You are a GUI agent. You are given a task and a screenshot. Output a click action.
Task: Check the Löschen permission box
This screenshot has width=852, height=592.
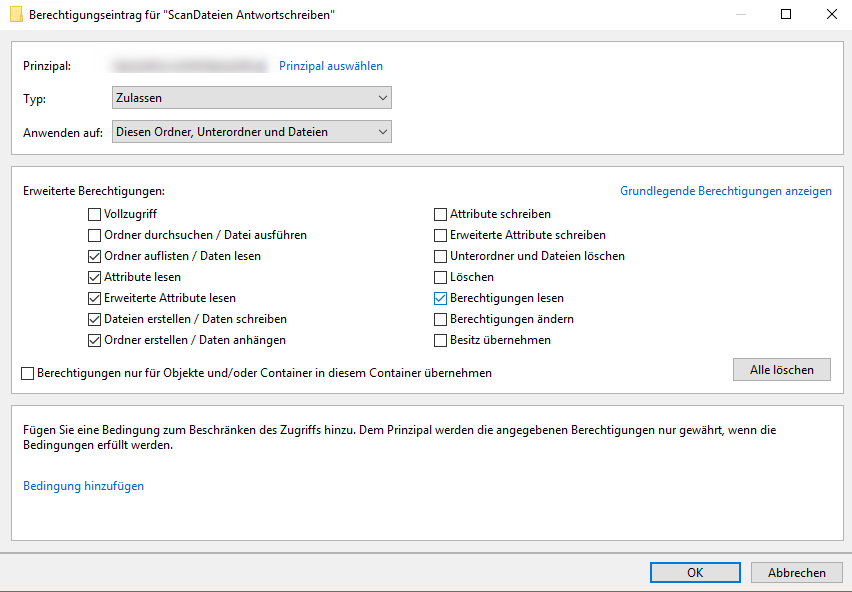pyautogui.click(x=441, y=278)
